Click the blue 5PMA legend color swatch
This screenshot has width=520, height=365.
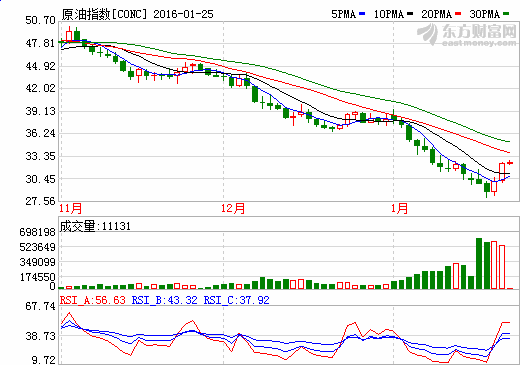coord(362,14)
